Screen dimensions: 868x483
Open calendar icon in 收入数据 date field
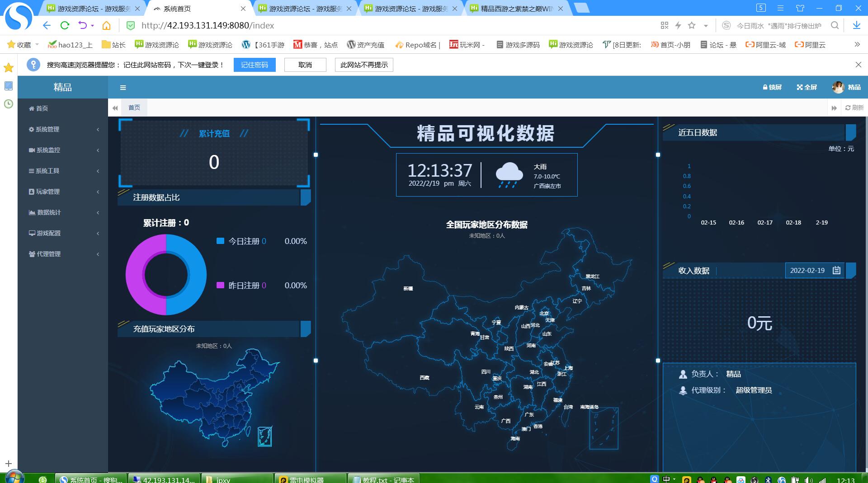coord(836,270)
